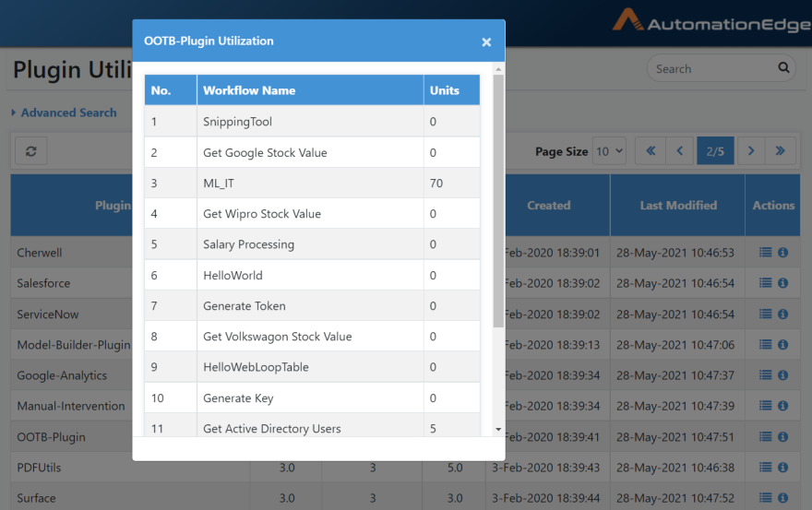
Task: Click the current page 2/5 indicator
Action: [x=715, y=150]
